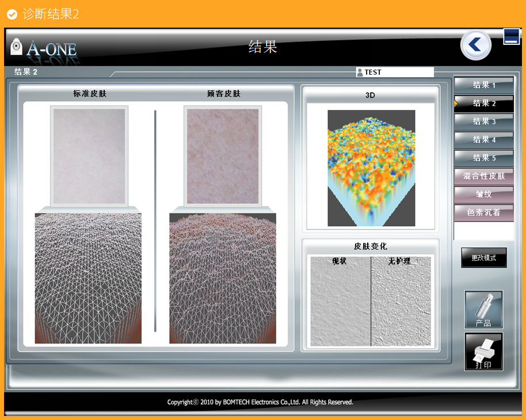Click the 标准皮肤 skin photo
526x420 pixels.
[x=89, y=156]
